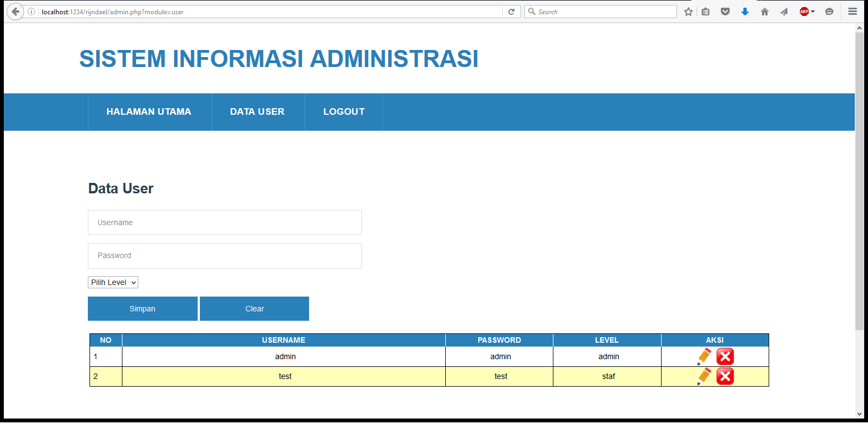This screenshot has width=868, height=424.
Task: Click the browser back arrow button
Action: point(15,12)
